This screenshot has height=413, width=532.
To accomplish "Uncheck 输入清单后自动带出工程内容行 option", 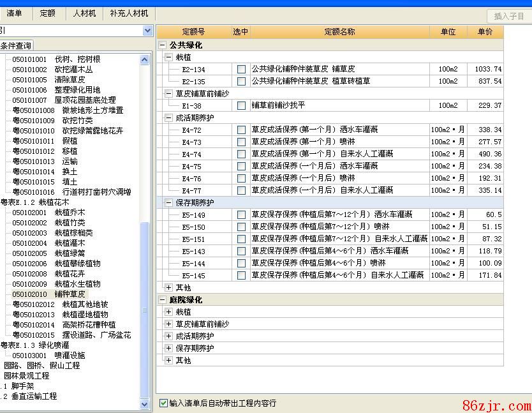I will 164,403.
